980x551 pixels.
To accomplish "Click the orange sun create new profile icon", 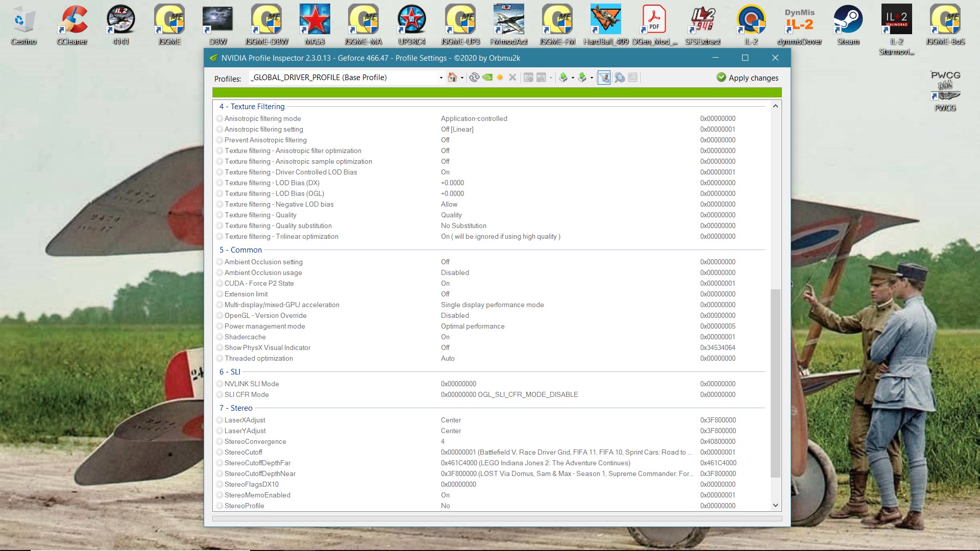I will [x=500, y=78].
